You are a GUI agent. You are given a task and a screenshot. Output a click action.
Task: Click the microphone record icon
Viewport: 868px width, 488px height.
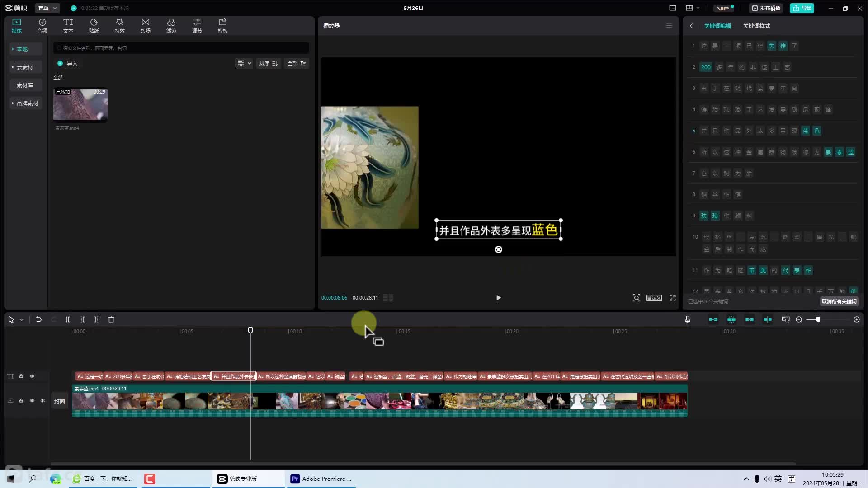pos(688,319)
